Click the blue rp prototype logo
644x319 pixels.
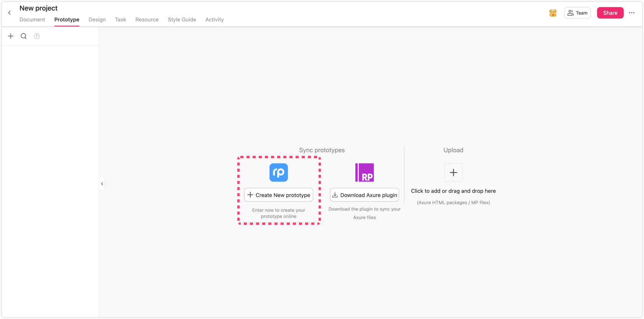click(279, 172)
